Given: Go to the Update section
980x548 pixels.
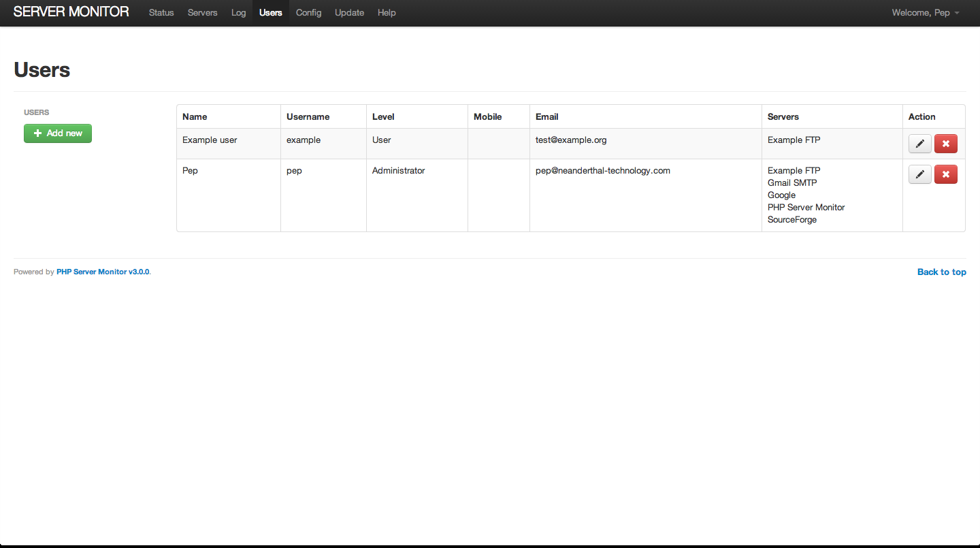Looking at the screenshot, I should pos(349,12).
